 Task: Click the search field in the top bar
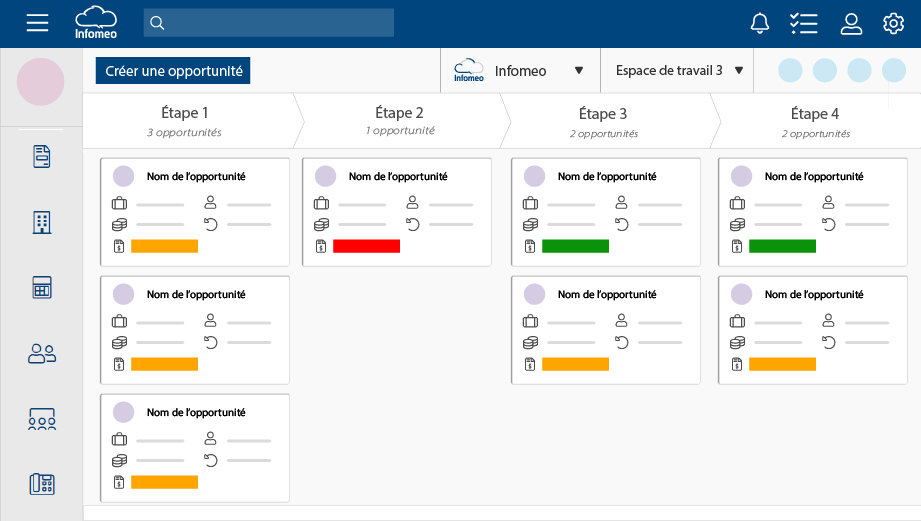click(268, 23)
